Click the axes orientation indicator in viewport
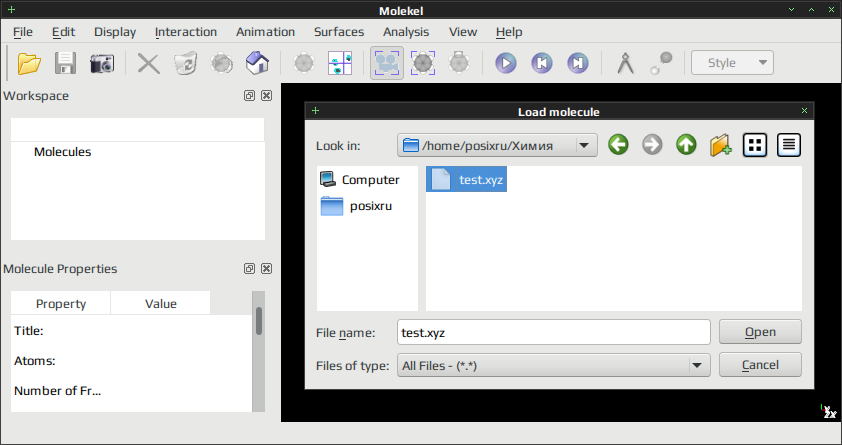Image resolution: width=842 pixels, height=445 pixels. [829, 411]
